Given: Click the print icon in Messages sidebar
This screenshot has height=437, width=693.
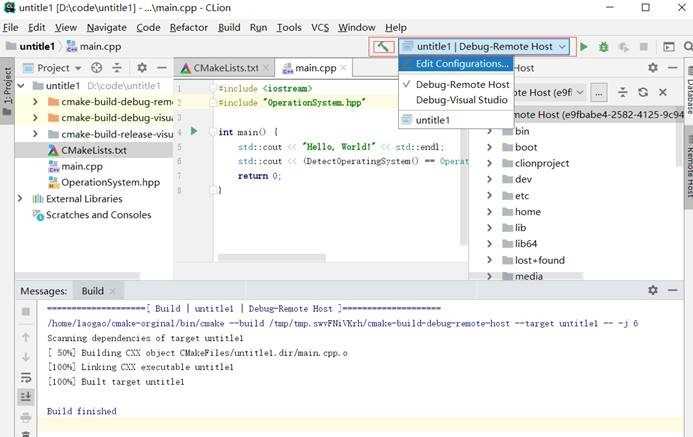Looking at the screenshot, I should tap(26, 417).
